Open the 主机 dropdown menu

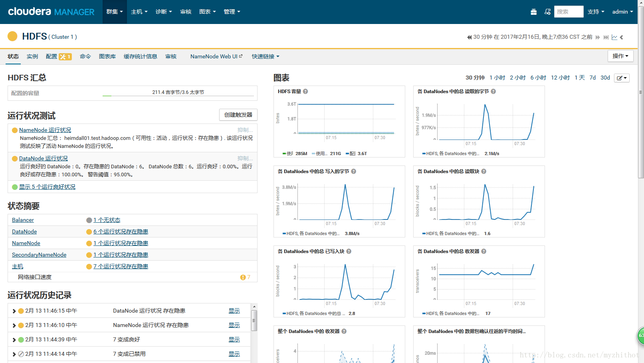(139, 12)
